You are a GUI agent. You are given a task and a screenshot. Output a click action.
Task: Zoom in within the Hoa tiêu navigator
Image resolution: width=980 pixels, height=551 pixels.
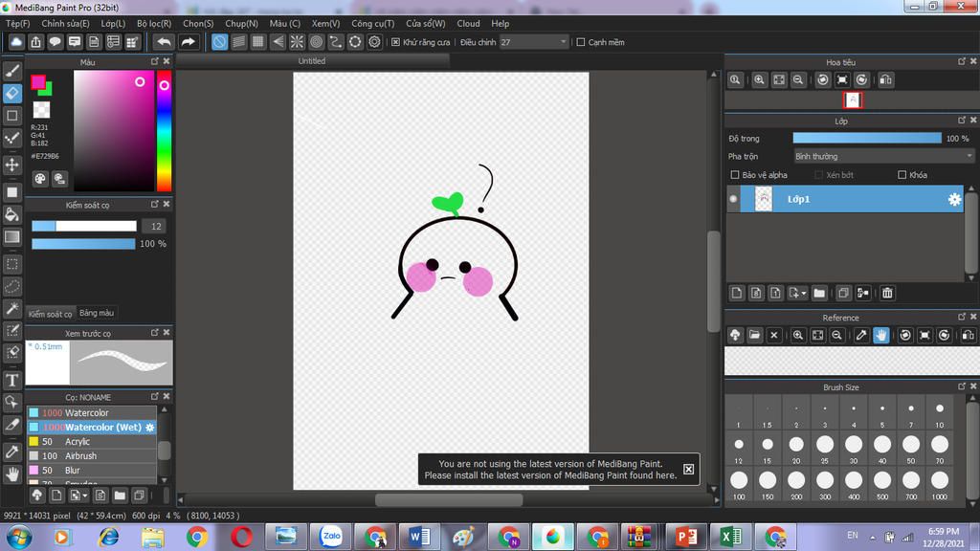pos(759,80)
